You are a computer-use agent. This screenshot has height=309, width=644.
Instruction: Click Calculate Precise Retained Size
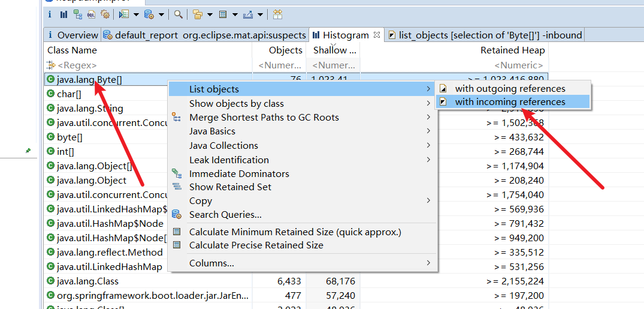pyautogui.click(x=256, y=245)
